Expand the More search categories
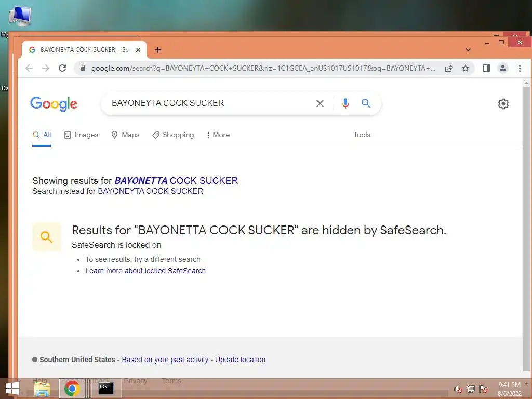Viewport: 532px width, 399px height. click(x=218, y=135)
